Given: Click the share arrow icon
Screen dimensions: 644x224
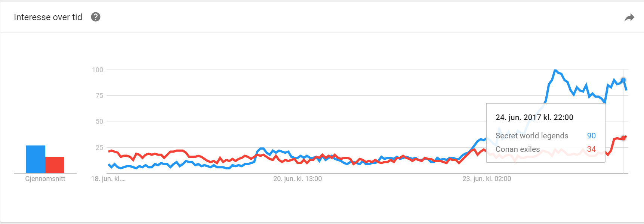Looking at the screenshot, I should [629, 18].
